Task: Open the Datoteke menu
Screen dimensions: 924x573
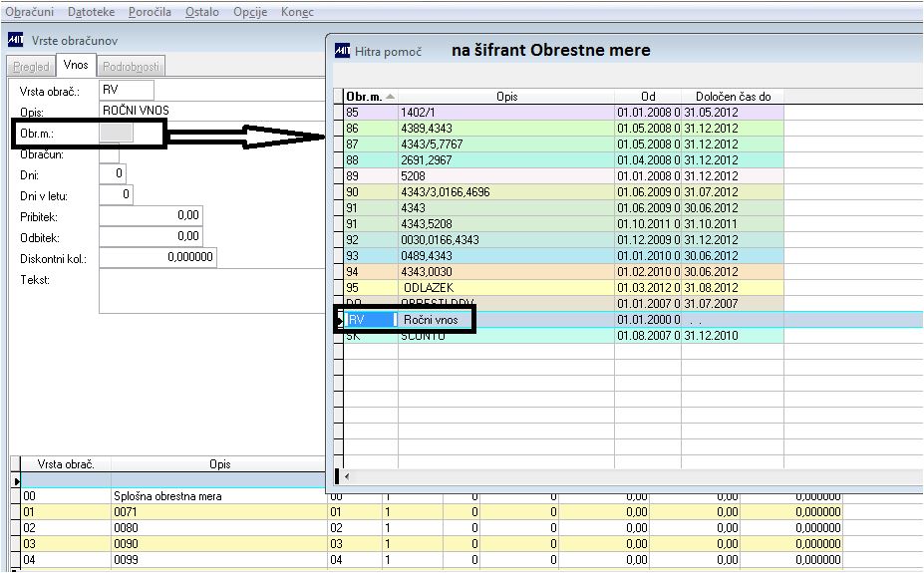Action: (92, 12)
